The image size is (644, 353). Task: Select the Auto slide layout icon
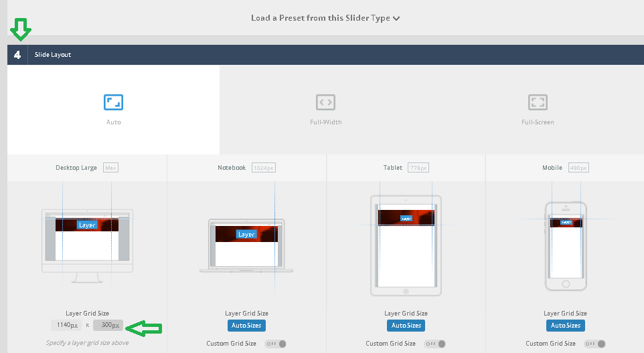pos(113,102)
